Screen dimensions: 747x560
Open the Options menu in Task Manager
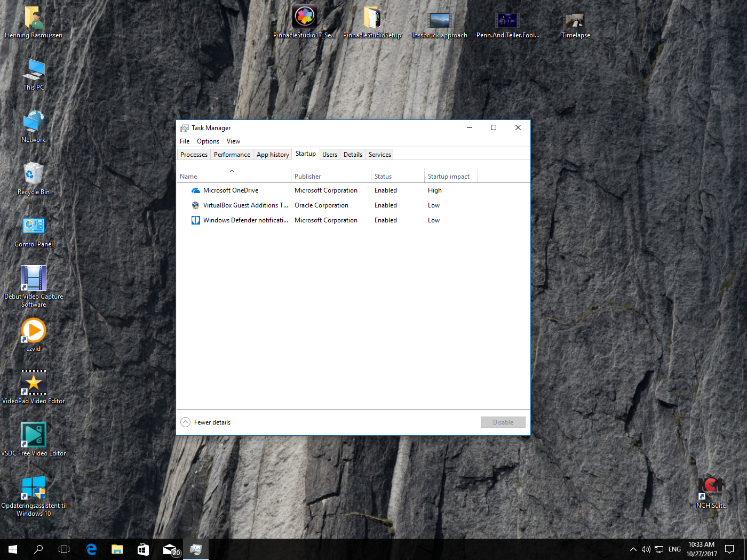point(208,141)
